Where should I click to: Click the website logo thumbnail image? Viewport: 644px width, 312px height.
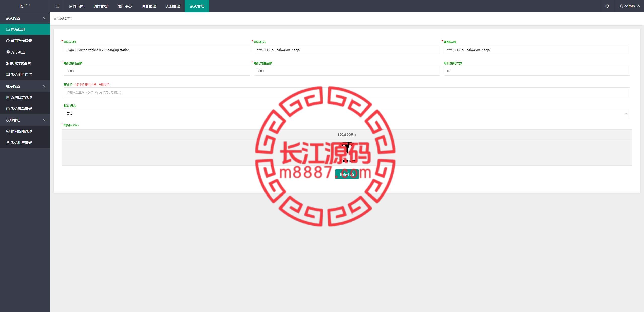(x=347, y=152)
